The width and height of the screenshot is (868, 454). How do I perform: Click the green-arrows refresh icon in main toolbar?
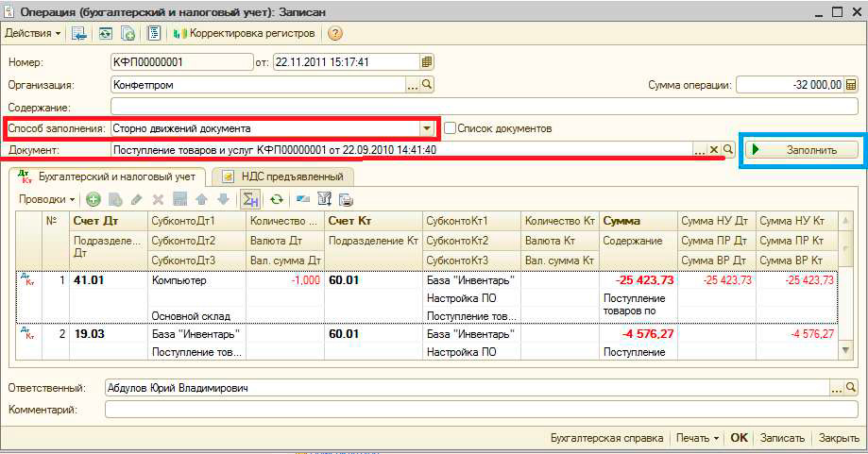pos(105,34)
